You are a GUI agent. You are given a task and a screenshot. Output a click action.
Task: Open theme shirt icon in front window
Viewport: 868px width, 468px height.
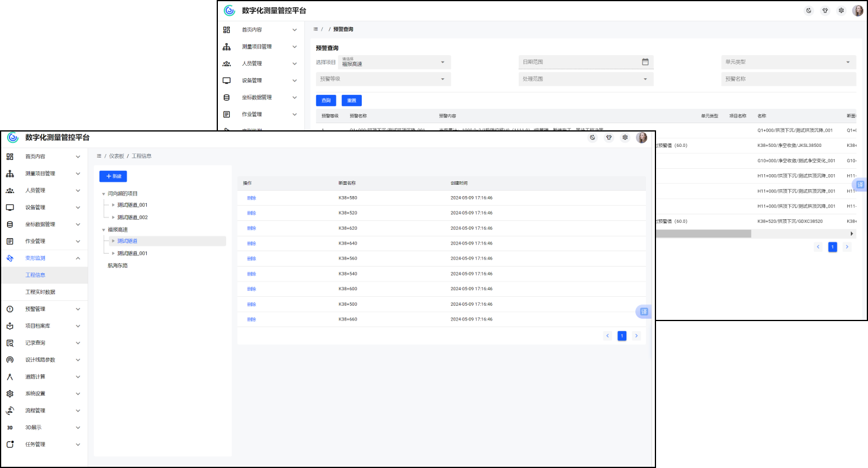click(x=609, y=137)
